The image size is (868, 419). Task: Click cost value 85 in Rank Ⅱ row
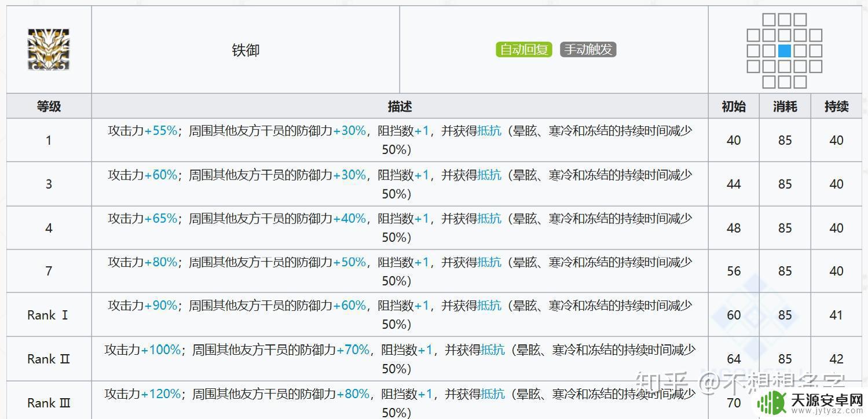[785, 359]
